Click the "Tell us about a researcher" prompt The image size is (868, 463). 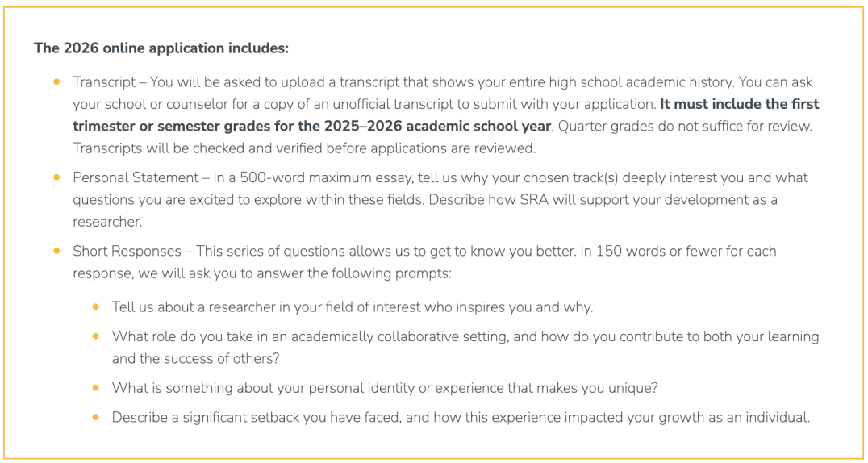[352, 307]
